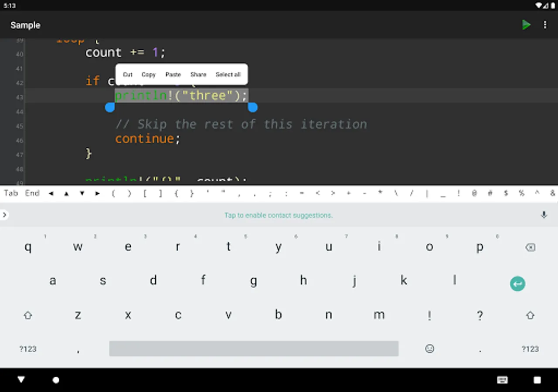Insert a colon from symbol bar
558x392 pixels.
coord(286,193)
